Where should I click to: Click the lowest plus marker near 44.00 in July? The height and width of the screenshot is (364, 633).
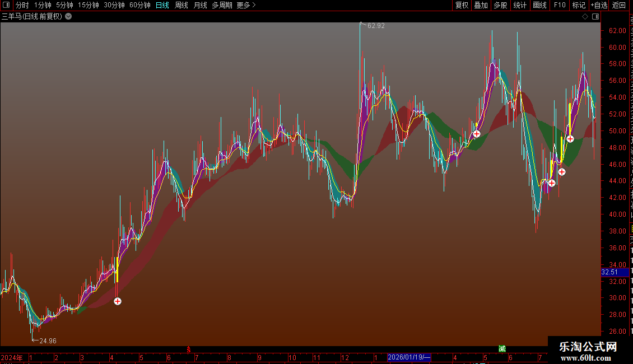pyautogui.click(x=552, y=183)
